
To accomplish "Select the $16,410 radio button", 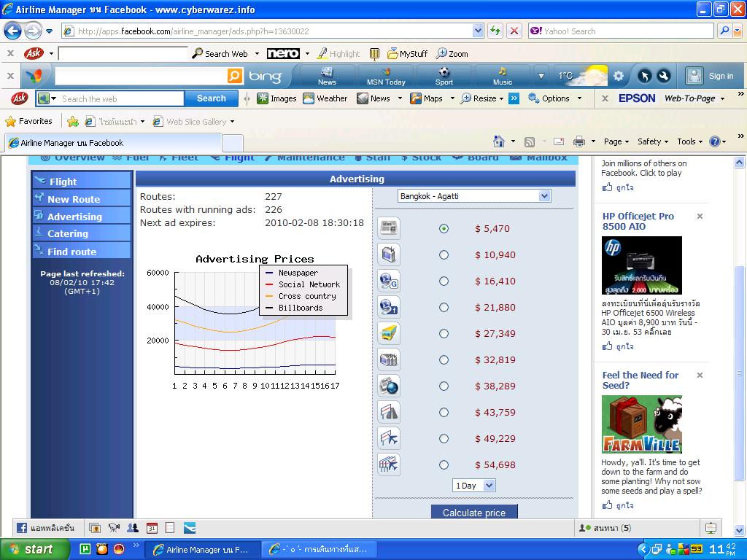I will point(444,281).
